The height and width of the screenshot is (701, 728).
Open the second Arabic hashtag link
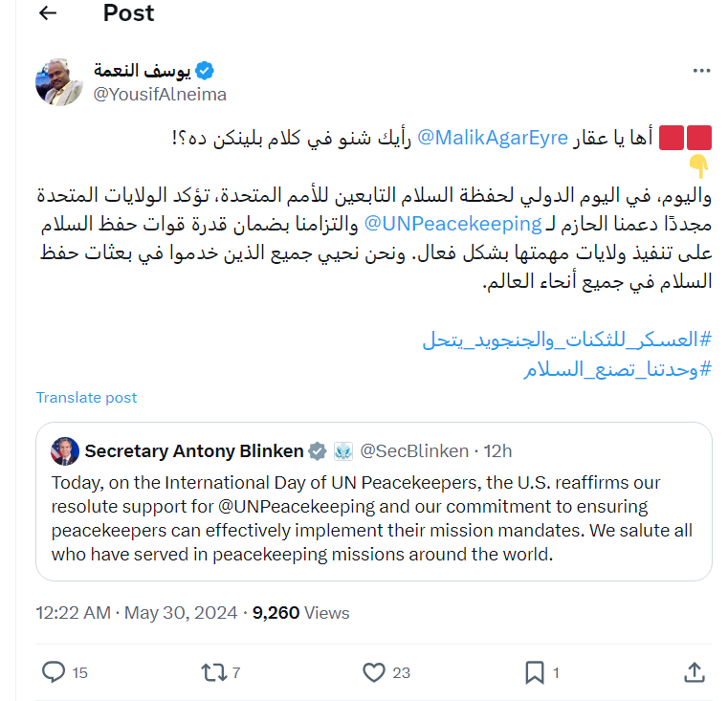click(x=617, y=369)
